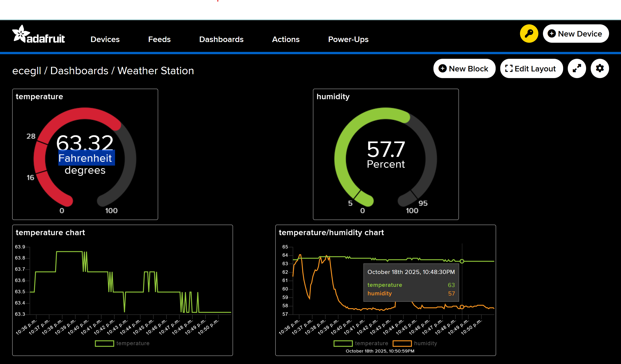Open the Feeds menu

[x=159, y=40]
